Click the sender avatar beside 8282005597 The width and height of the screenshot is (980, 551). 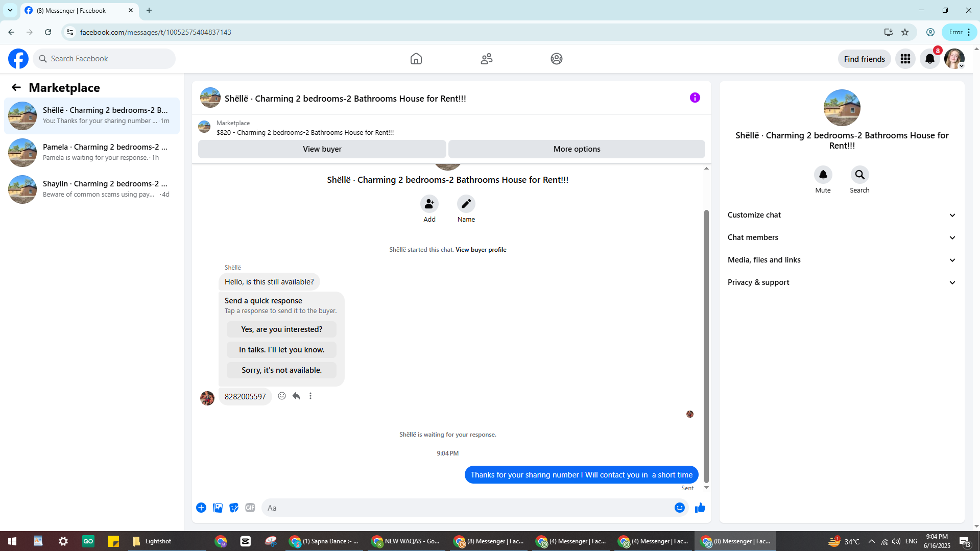click(x=207, y=398)
